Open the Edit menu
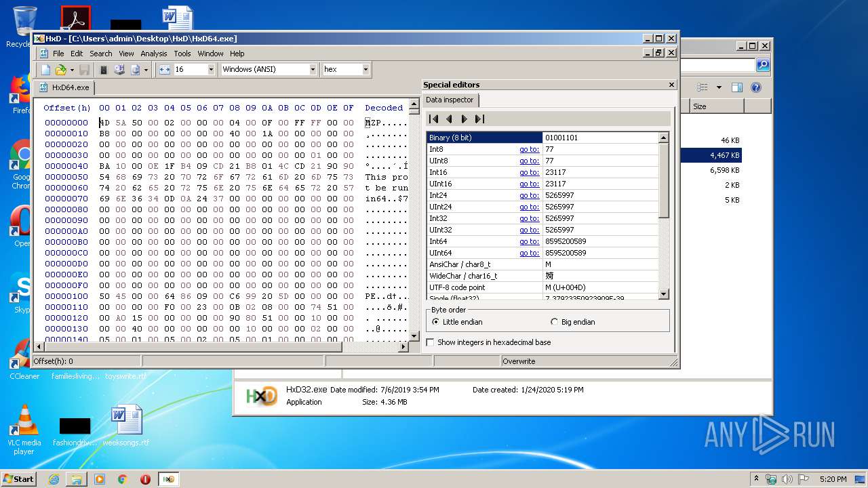Screen dimensions: 868x488 pyautogui.click(x=77, y=54)
